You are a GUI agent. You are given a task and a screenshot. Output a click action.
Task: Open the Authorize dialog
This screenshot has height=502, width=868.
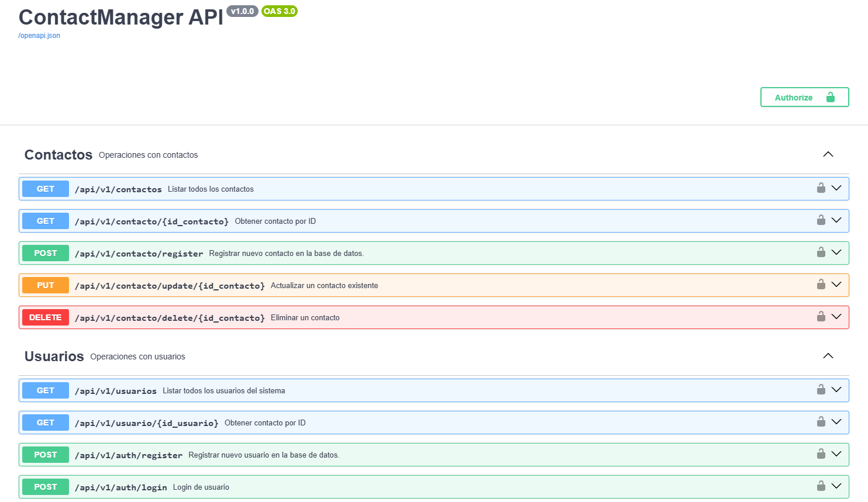pyautogui.click(x=804, y=97)
